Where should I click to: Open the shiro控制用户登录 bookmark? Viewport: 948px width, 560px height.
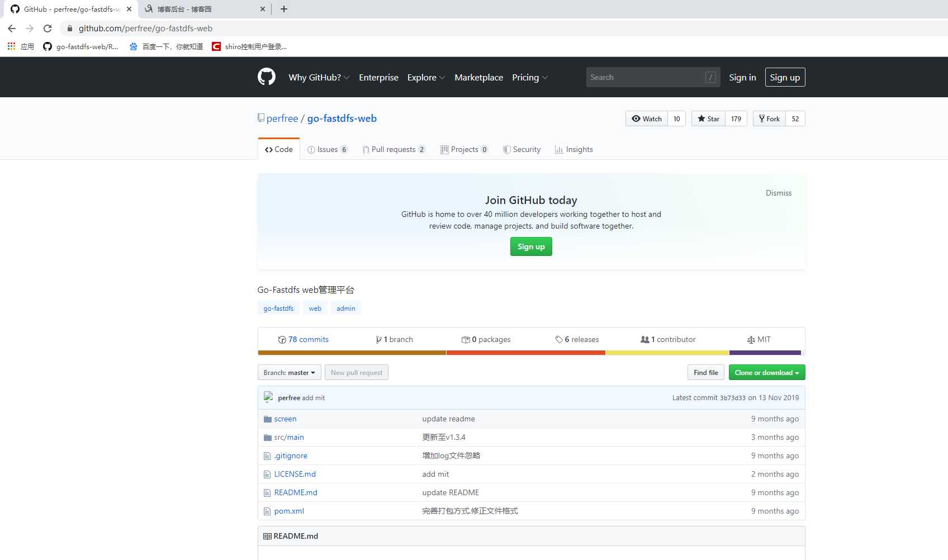249,46
